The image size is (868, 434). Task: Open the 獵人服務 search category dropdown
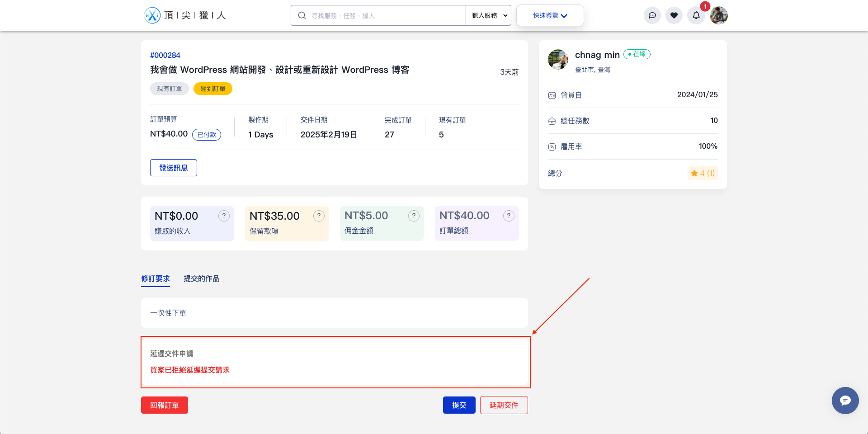click(488, 15)
